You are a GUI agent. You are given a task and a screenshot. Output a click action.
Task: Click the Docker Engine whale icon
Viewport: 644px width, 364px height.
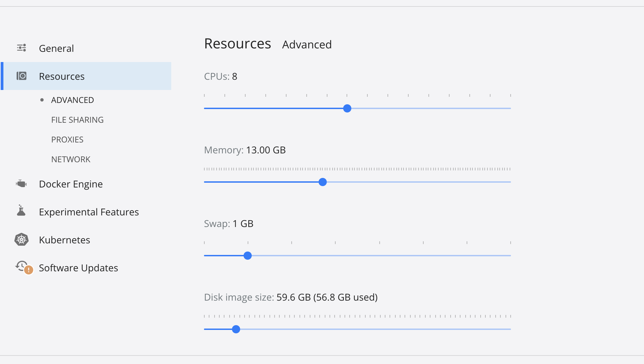[21, 184]
